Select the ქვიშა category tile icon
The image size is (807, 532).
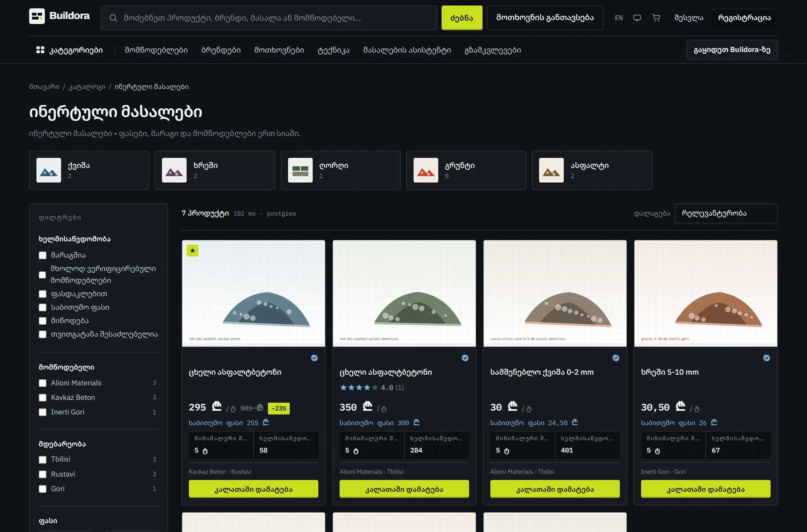pyautogui.click(x=49, y=170)
